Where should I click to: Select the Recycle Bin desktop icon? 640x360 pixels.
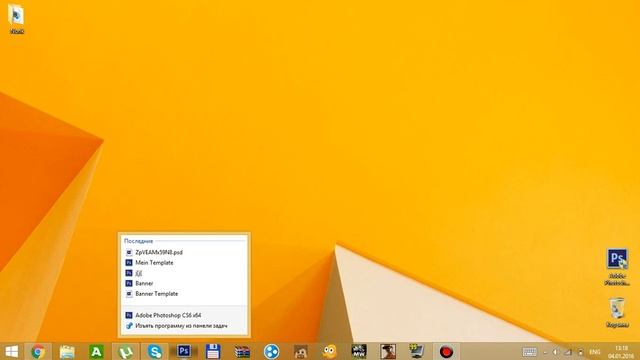click(617, 313)
